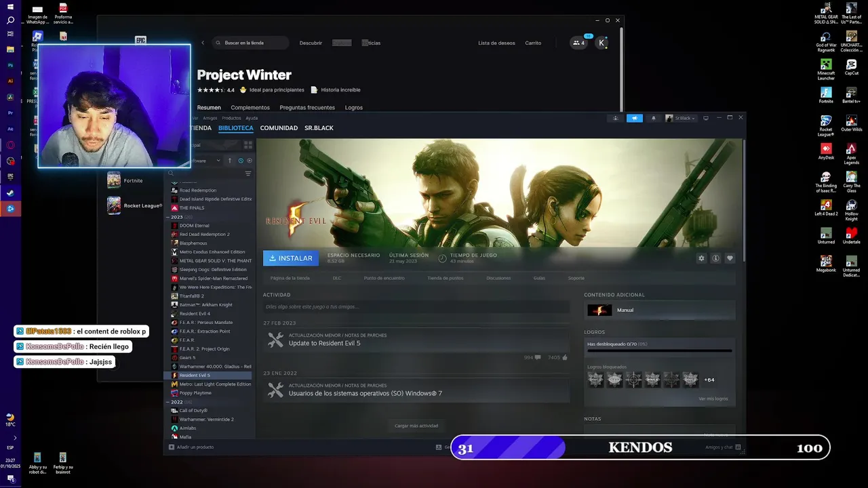The width and height of the screenshot is (868, 488).
Task: Open the game settings gear icon
Action: [x=701, y=258]
